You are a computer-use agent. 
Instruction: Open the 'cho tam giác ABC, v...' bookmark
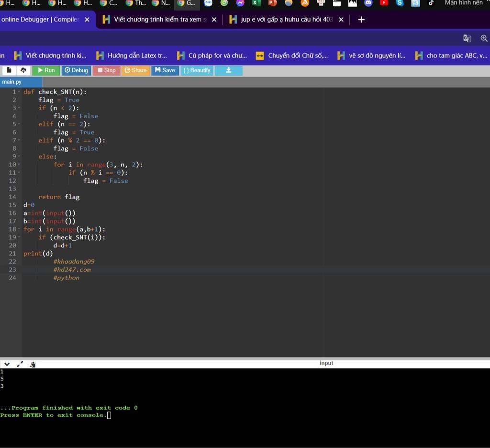(451, 56)
